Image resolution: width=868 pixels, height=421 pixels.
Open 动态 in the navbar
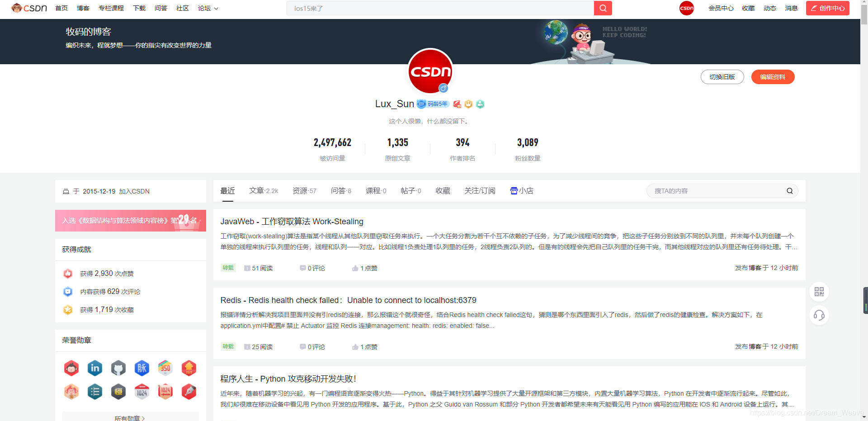770,8
